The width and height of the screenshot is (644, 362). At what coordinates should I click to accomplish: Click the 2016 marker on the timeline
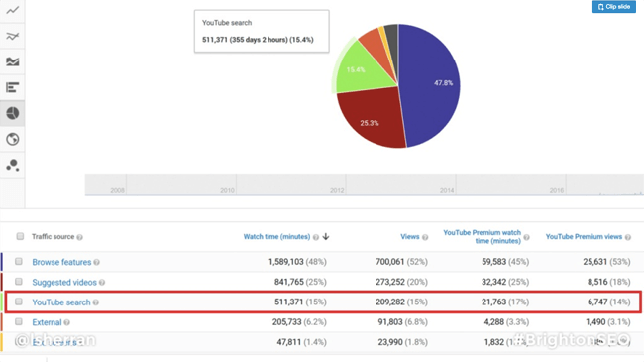tap(557, 190)
